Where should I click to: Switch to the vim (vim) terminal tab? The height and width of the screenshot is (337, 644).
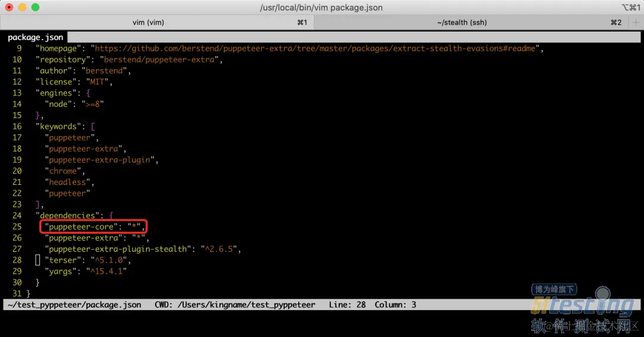point(156,22)
